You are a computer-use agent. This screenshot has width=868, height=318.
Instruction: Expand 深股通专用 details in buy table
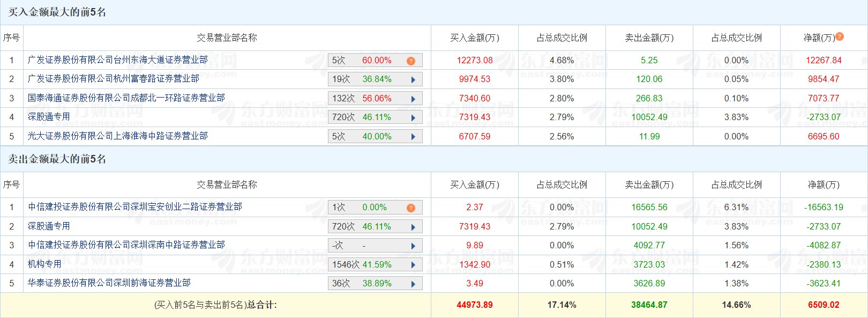click(x=413, y=117)
